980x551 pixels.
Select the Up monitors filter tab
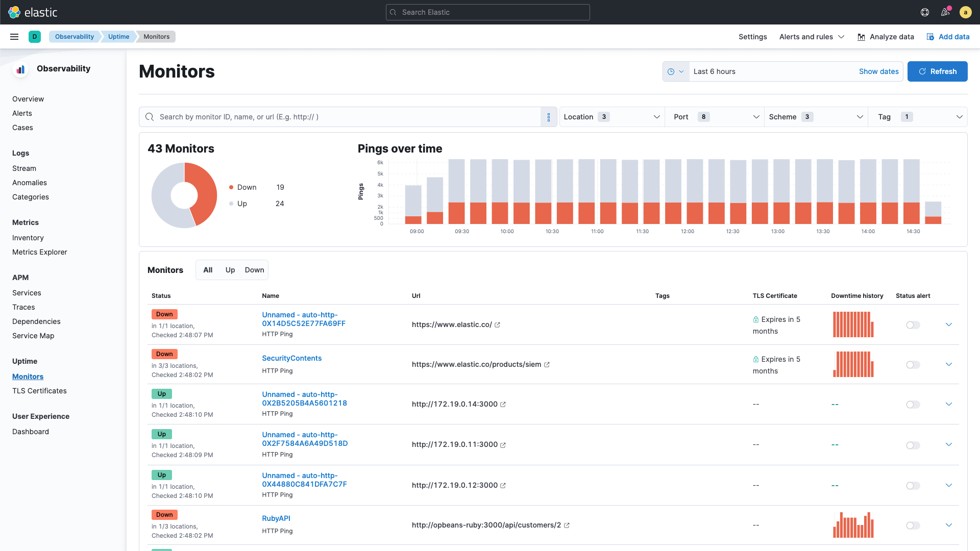coord(230,270)
